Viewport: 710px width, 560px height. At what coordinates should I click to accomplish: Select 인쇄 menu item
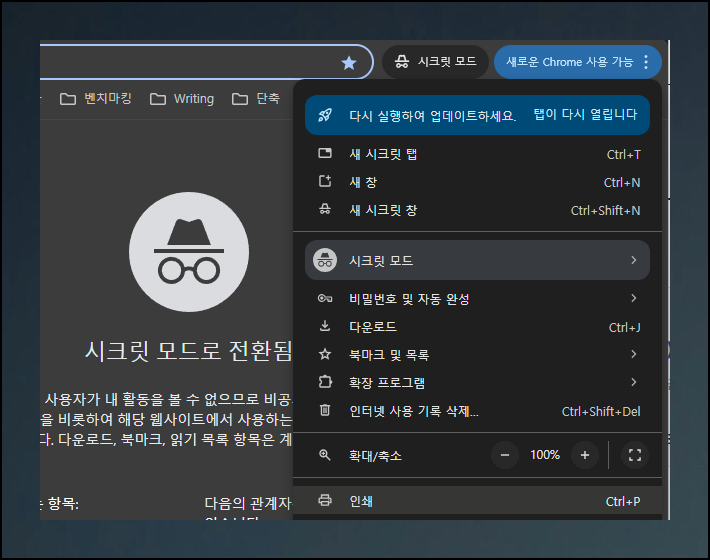pyautogui.click(x=477, y=501)
